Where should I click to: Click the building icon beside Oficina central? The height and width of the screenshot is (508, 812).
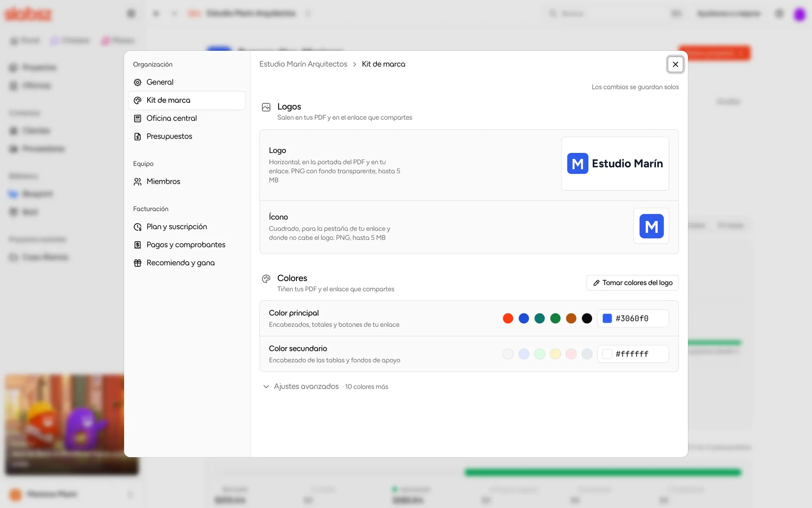point(137,119)
